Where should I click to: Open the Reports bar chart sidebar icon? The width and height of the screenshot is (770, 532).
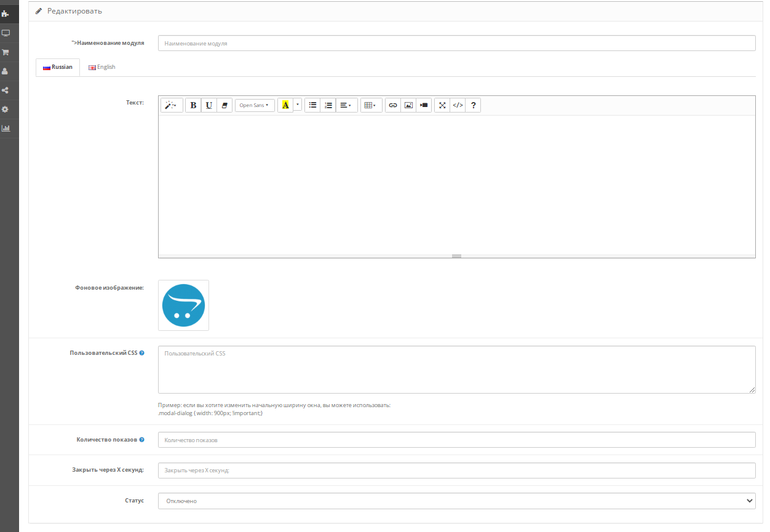[x=6, y=129]
